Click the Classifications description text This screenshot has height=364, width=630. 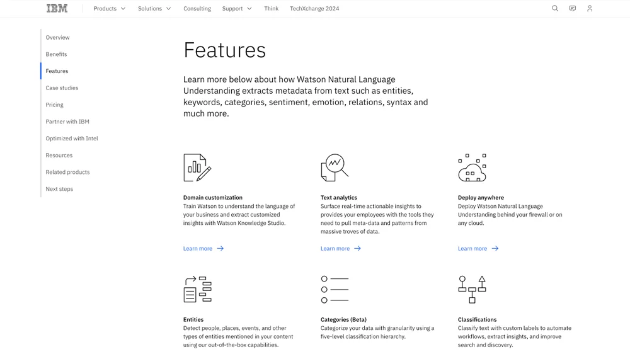pyautogui.click(x=515, y=337)
